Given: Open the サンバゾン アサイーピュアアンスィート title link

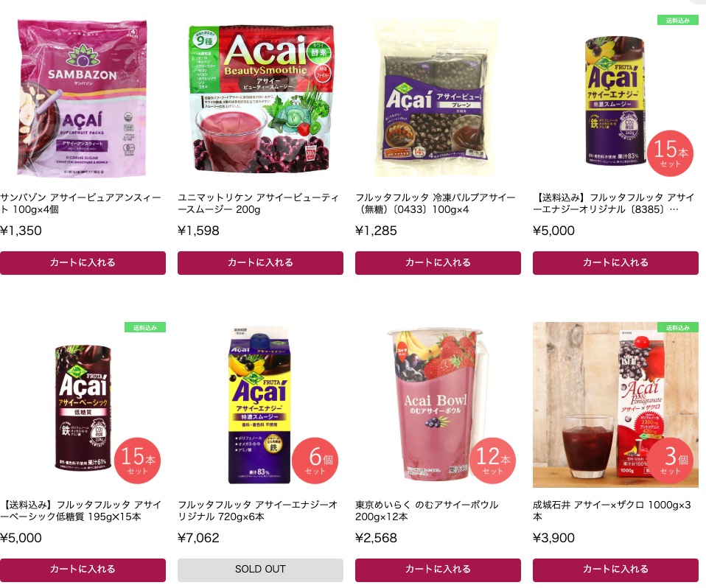Looking at the screenshot, I should point(80,203).
